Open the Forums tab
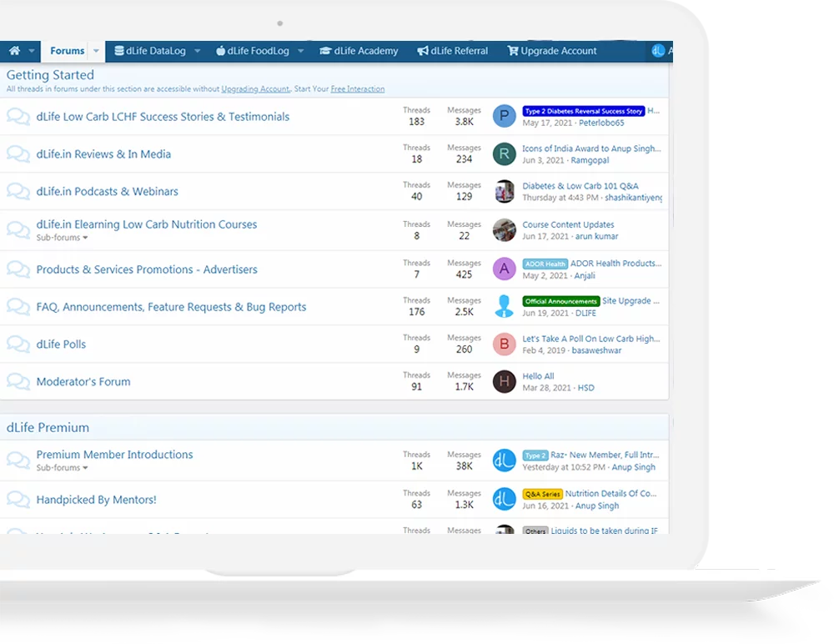The width and height of the screenshot is (834, 644). (x=67, y=51)
